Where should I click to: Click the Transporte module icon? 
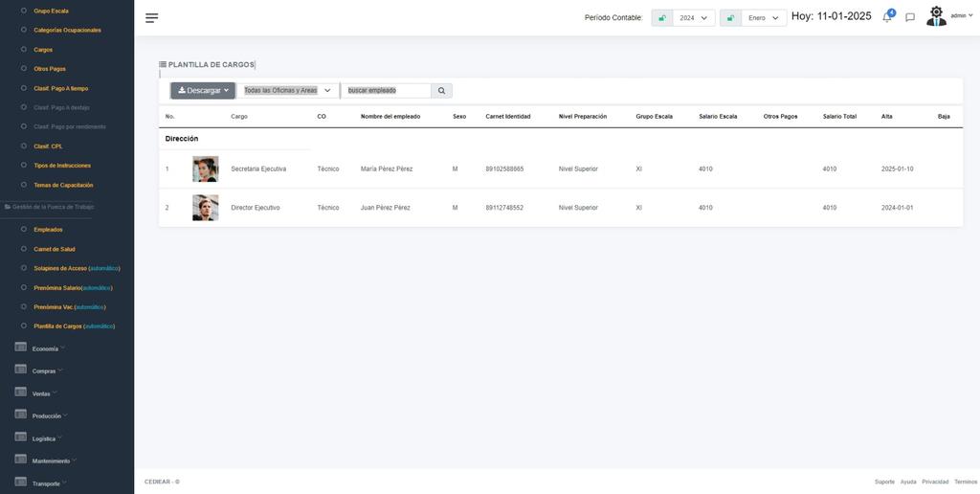click(20, 483)
